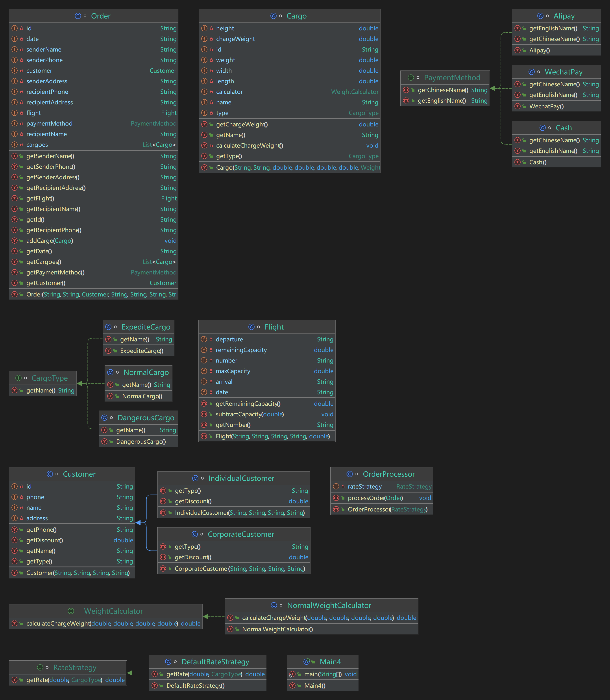Click the field icon beside rateStrategy
This screenshot has height=700, width=610.
[336, 487]
